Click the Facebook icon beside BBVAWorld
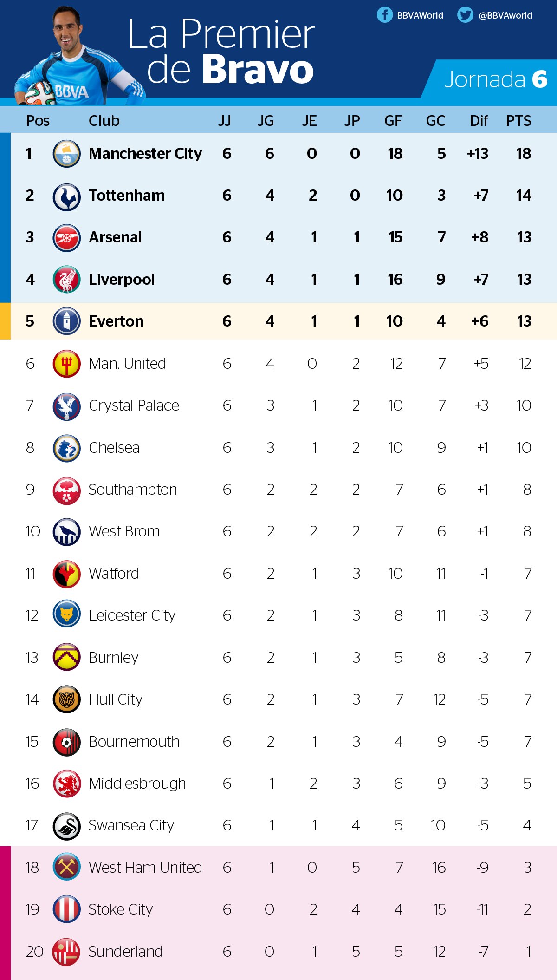 385,15
